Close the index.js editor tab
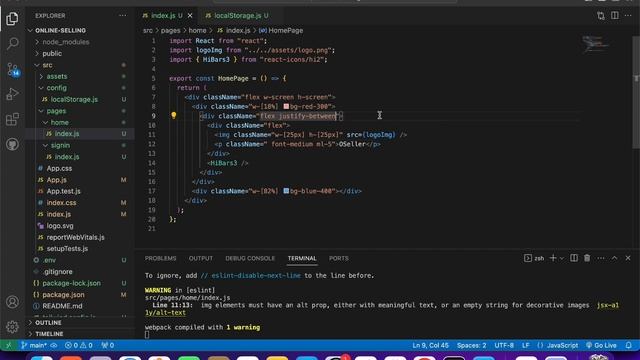This screenshot has height=360, width=640. pyautogui.click(x=190, y=16)
